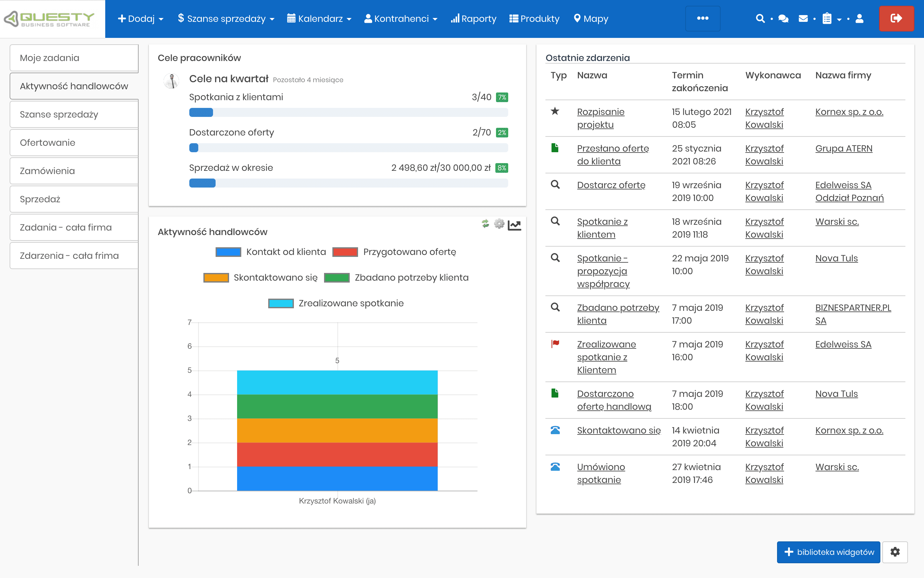Select Zadania - cała firma sidebar tab

74,227
